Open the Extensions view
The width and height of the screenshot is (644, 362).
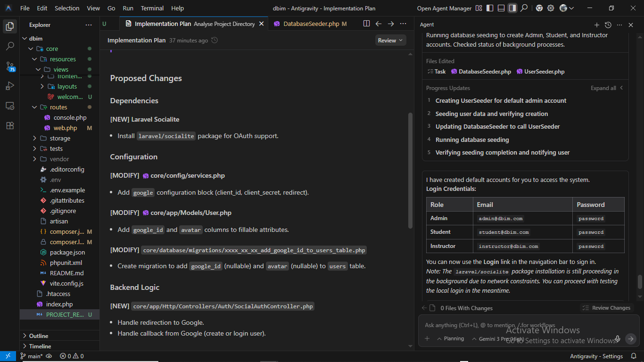pyautogui.click(x=10, y=125)
